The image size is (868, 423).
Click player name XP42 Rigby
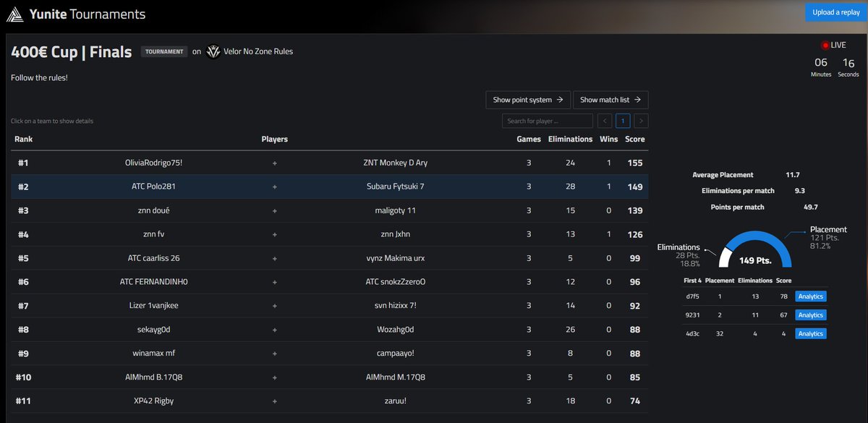(x=153, y=401)
